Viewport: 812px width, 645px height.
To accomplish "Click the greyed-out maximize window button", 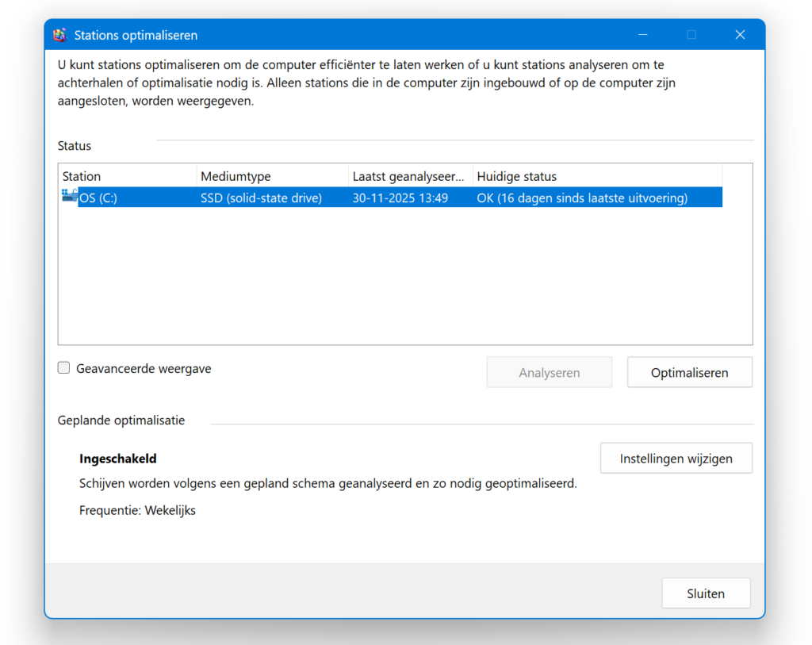I will (x=691, y=35).
